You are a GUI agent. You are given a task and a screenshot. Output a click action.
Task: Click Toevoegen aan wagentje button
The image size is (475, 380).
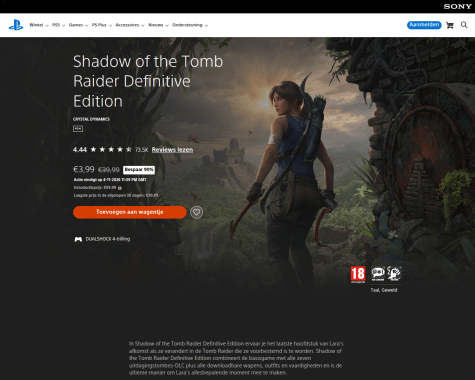pos(130,212)
